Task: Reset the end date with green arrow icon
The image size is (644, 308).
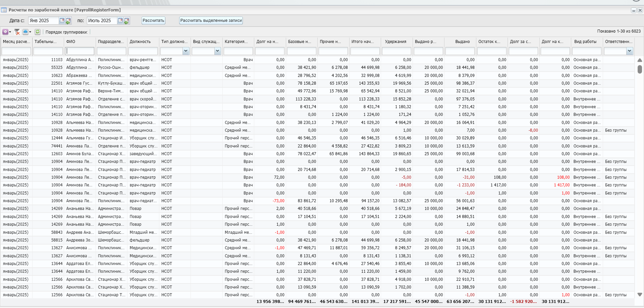Action: click(127, 21)
